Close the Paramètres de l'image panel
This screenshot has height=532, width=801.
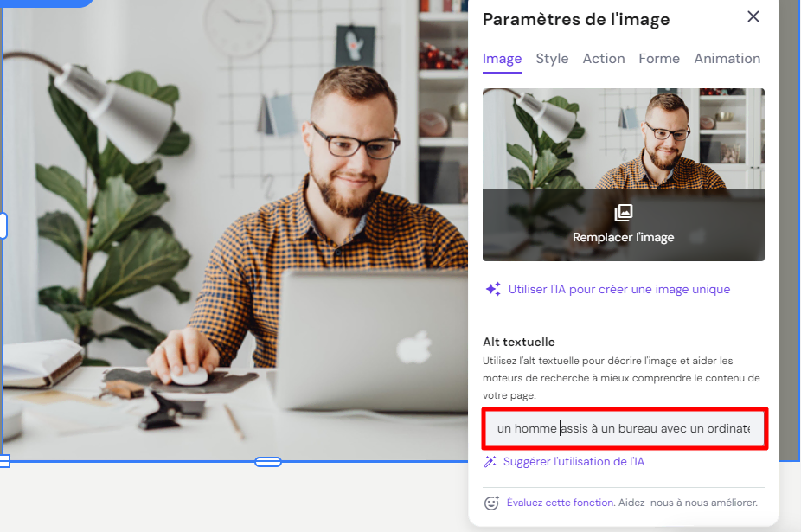753,16
